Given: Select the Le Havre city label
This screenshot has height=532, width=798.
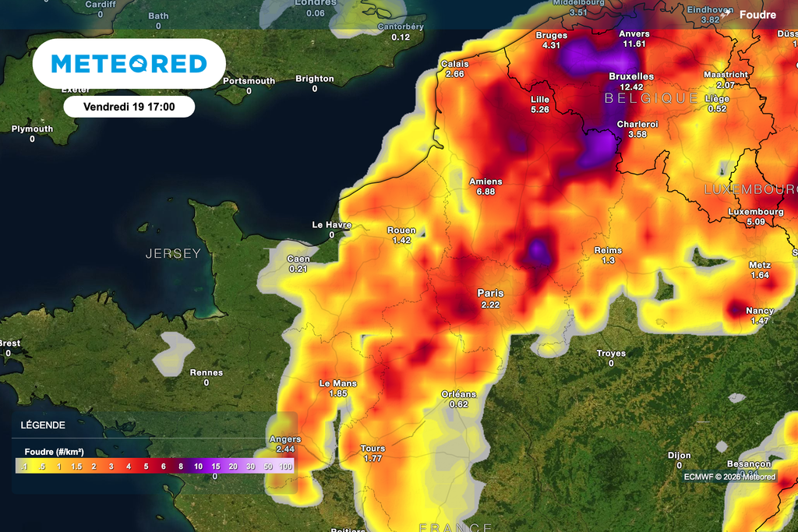Looking at the screenshot, I should coord(332,225).
